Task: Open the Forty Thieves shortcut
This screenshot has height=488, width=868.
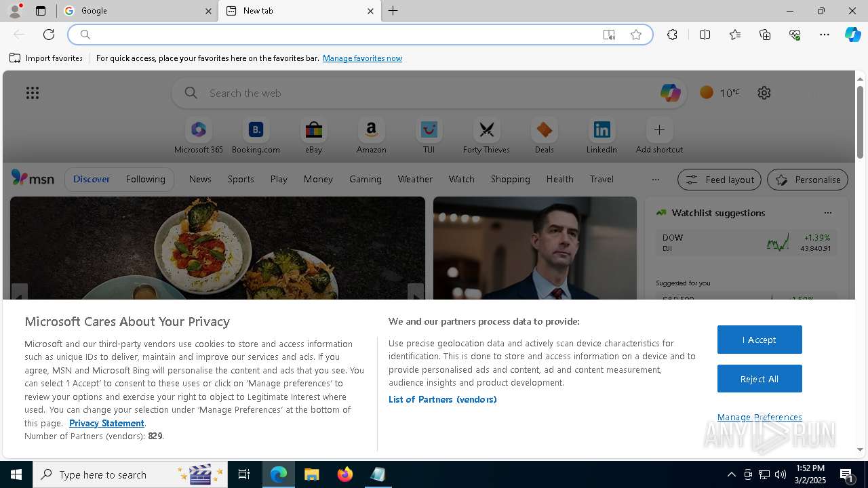Action: (486, 136)
